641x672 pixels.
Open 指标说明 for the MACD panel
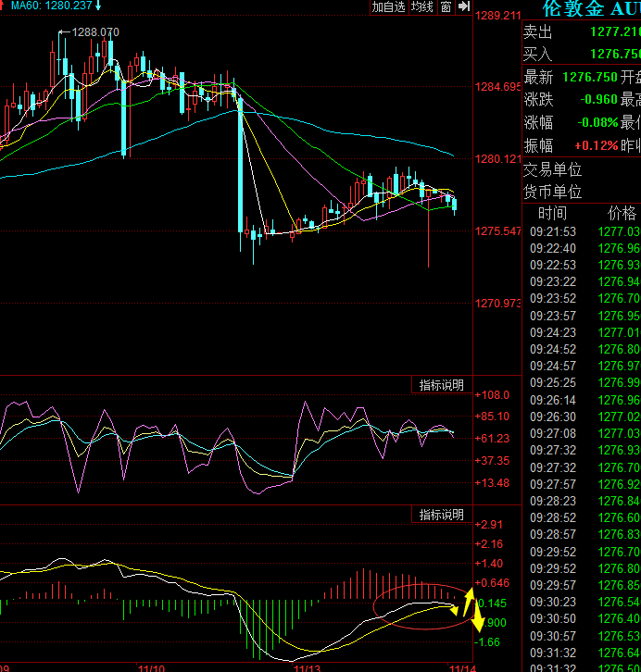[441, 515]
